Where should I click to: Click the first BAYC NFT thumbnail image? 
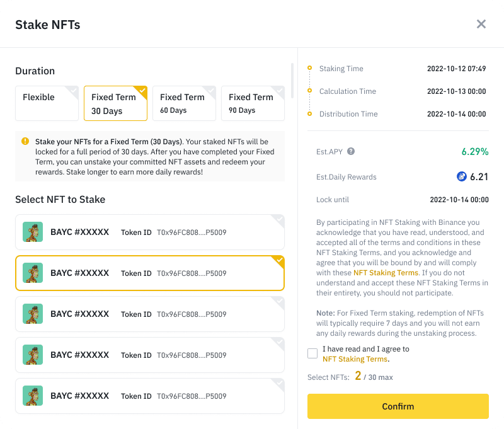32,232
